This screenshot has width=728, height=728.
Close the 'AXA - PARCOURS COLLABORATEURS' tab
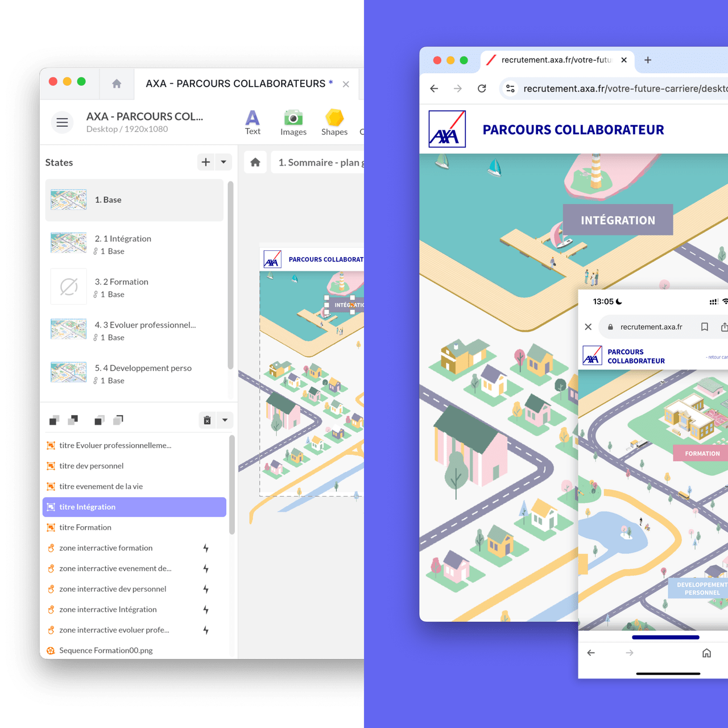[346, 84]
